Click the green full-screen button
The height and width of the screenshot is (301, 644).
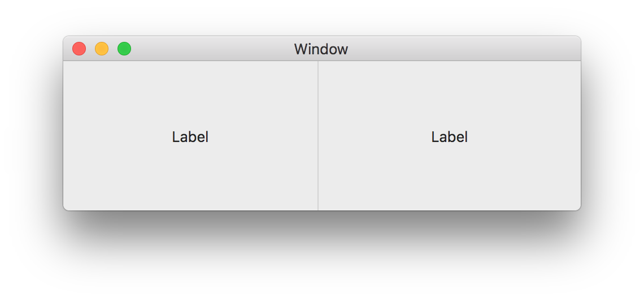(124, 49)
